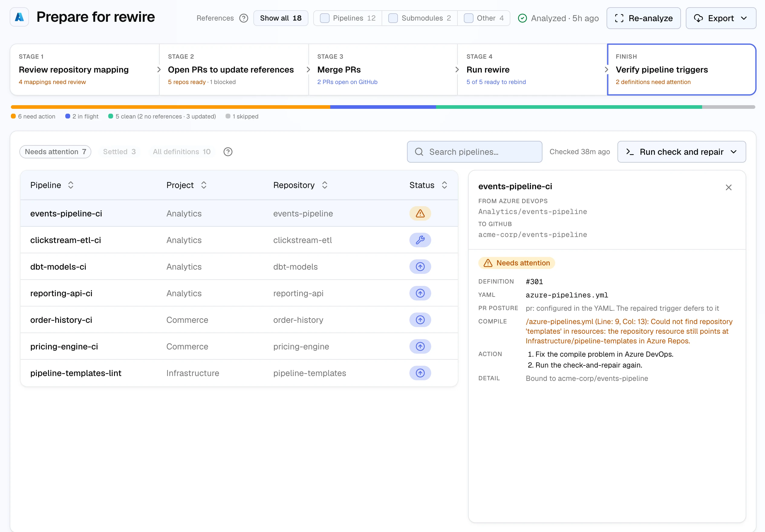Open the References help question-mark icon

(x=244, y=18)
